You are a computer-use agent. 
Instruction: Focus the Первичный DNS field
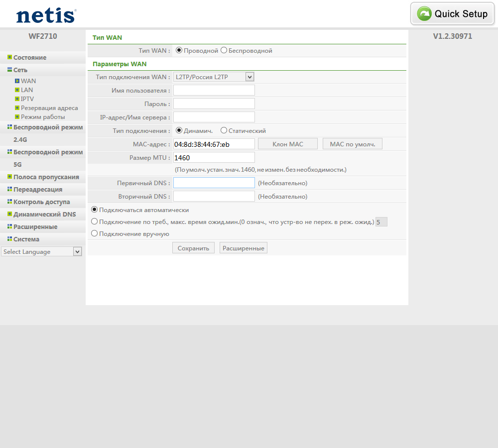(x=214, y=183)
